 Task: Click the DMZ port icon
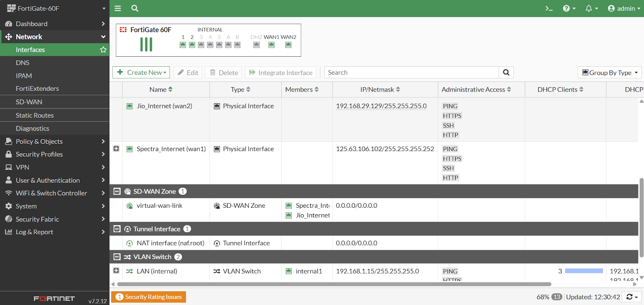point(256,45)
